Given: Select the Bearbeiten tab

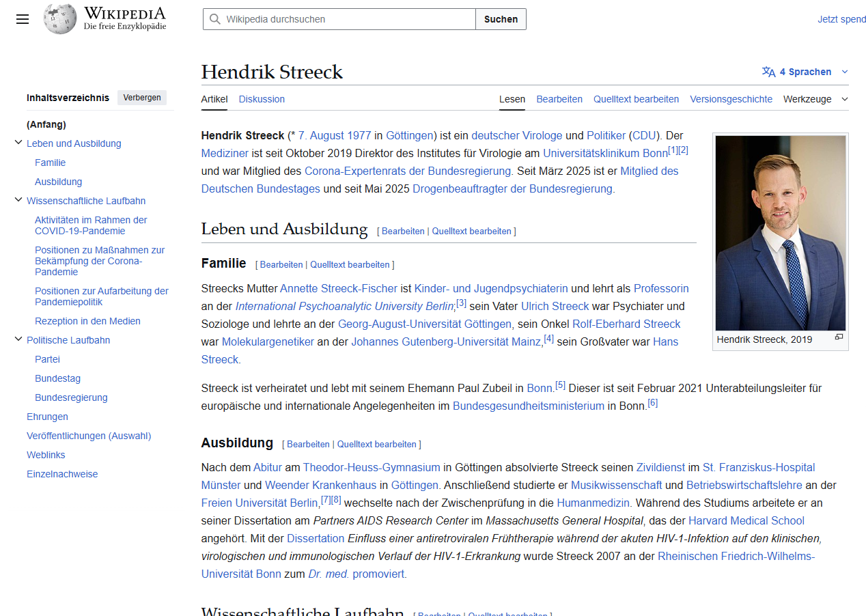Looking at the screenshot, I should [x=559, y=99].
